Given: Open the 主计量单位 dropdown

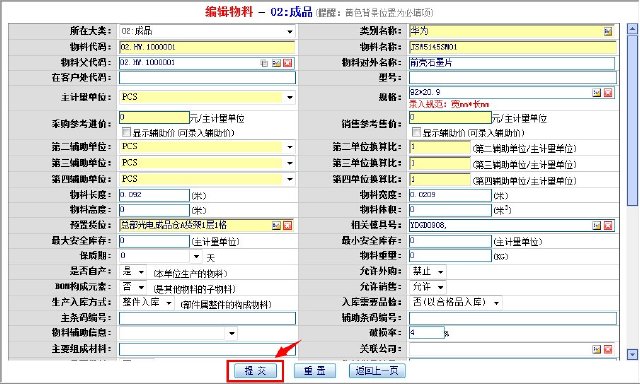Looking at the screenshot, I should tap(289, 97).
